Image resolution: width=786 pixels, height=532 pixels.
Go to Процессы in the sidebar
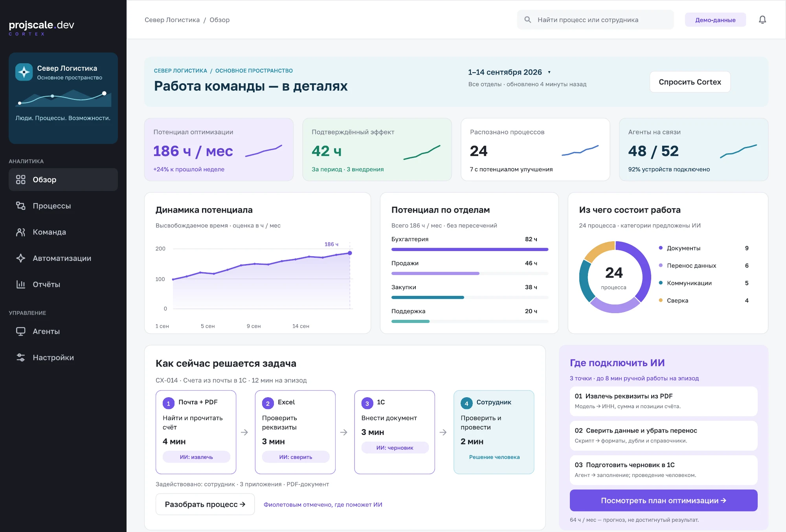(63, 205)
